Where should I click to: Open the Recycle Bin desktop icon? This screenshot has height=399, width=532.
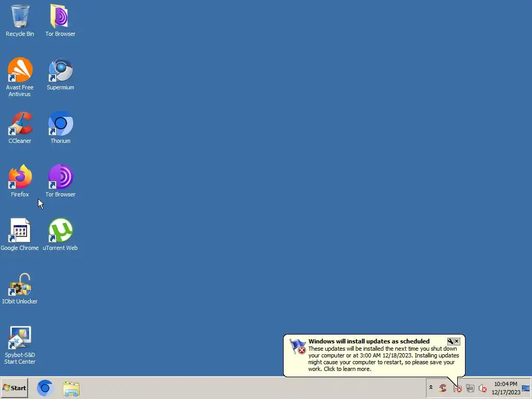[20, 20]
